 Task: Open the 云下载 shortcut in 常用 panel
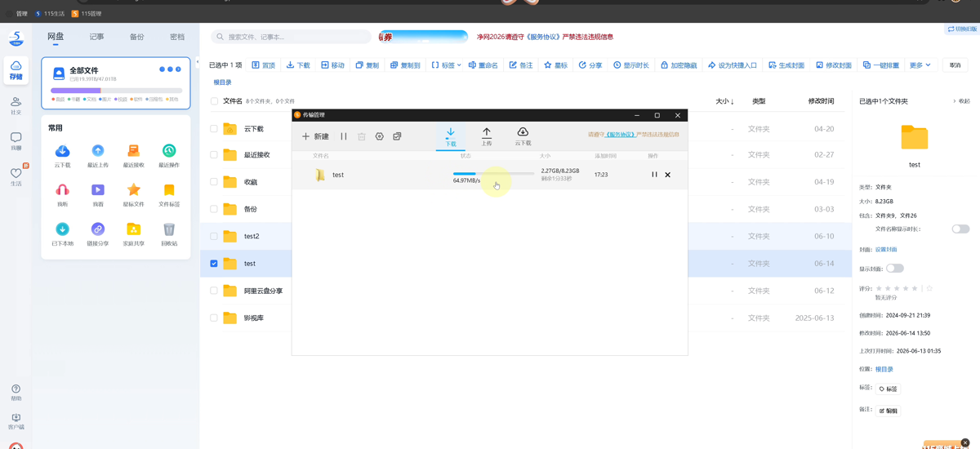pos(62,155)
